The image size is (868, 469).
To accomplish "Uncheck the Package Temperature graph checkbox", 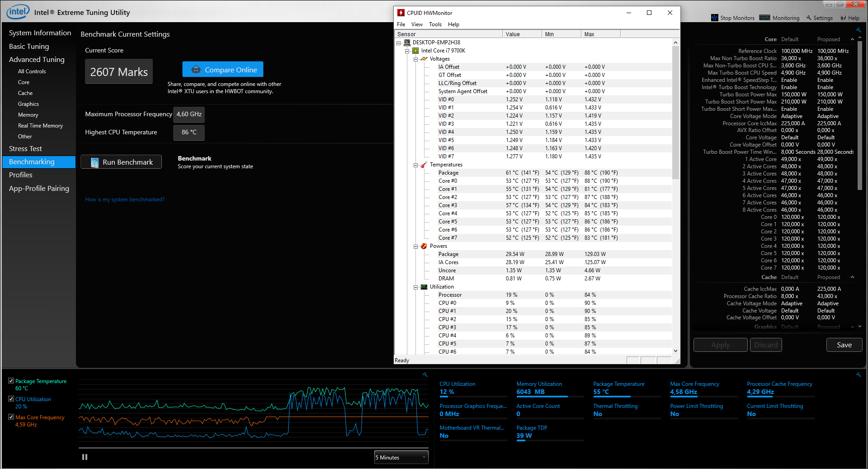I will click(x=11, y=381).
